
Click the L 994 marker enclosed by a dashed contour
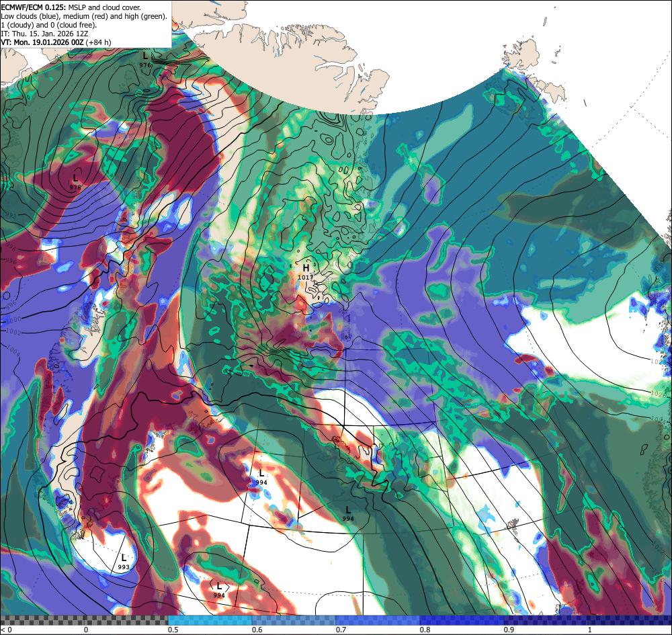point(219,590)
